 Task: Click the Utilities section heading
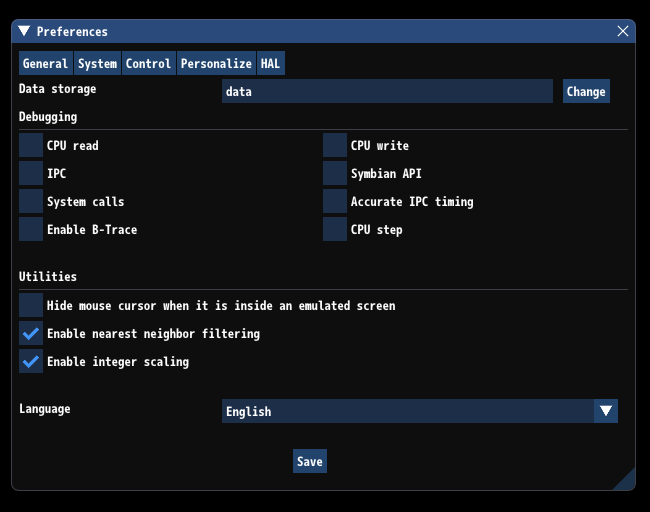click(48, 277)
